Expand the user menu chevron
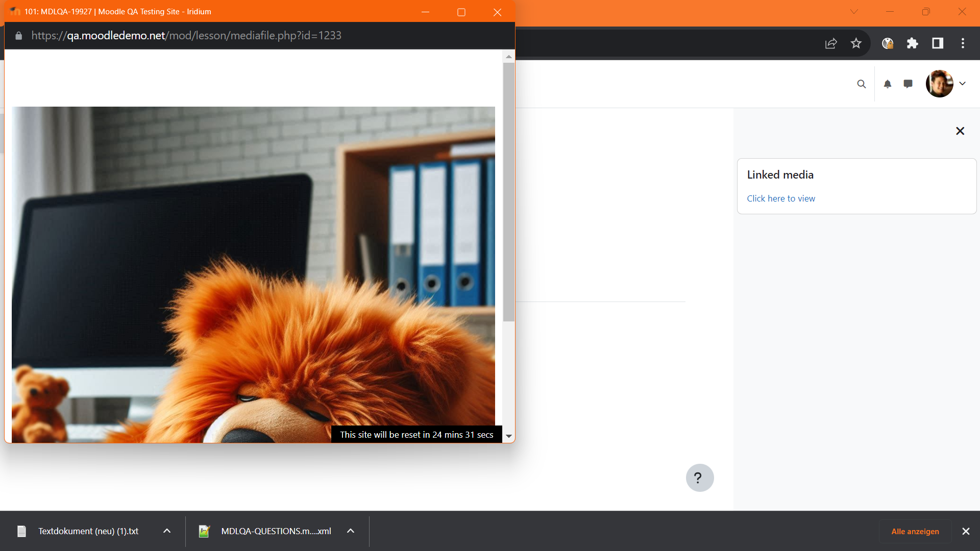Screen dimensions: 980x551 point(963,84)
